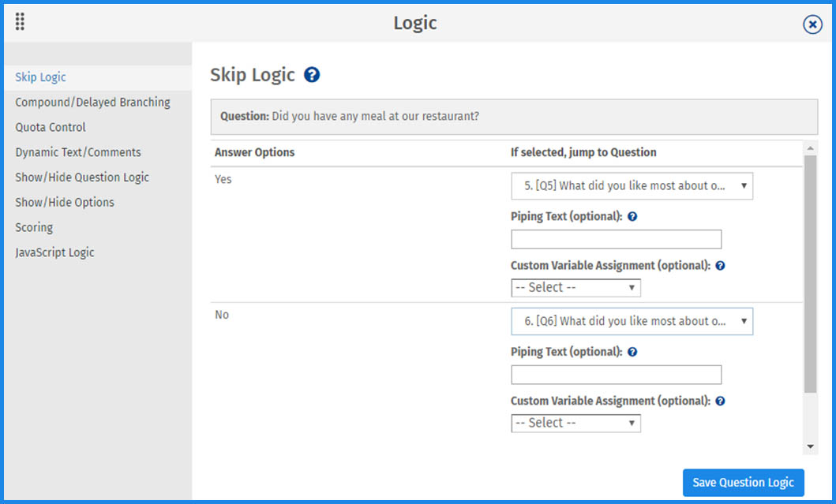Open Compound/Delayed Branching section

(92, 103)
